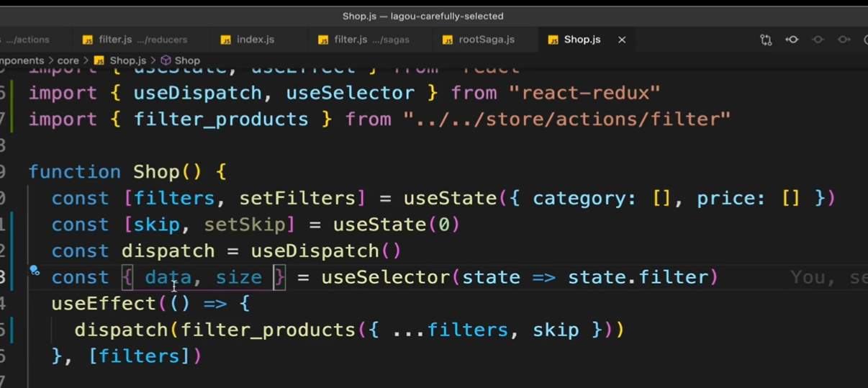Click the blue lightbulb code action icon
This screenshot has height=388, width=868.
pyautogui.click(x=34, y=271)
